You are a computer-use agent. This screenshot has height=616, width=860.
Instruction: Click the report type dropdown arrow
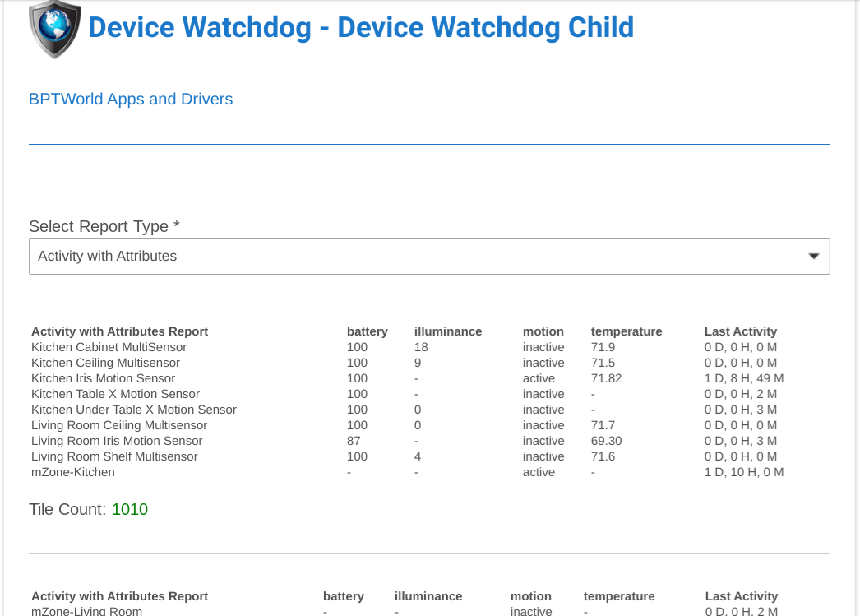[814, 257]
